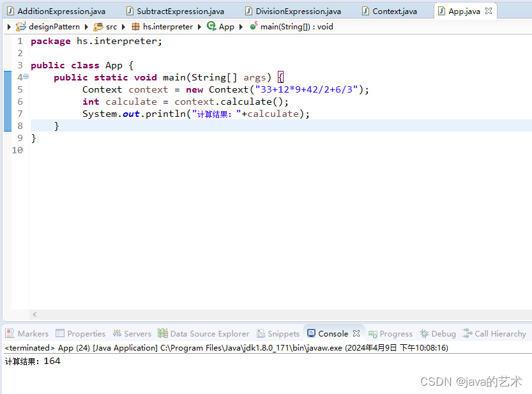Select src in the breadcrumb
532x394 pixels.
111,26
